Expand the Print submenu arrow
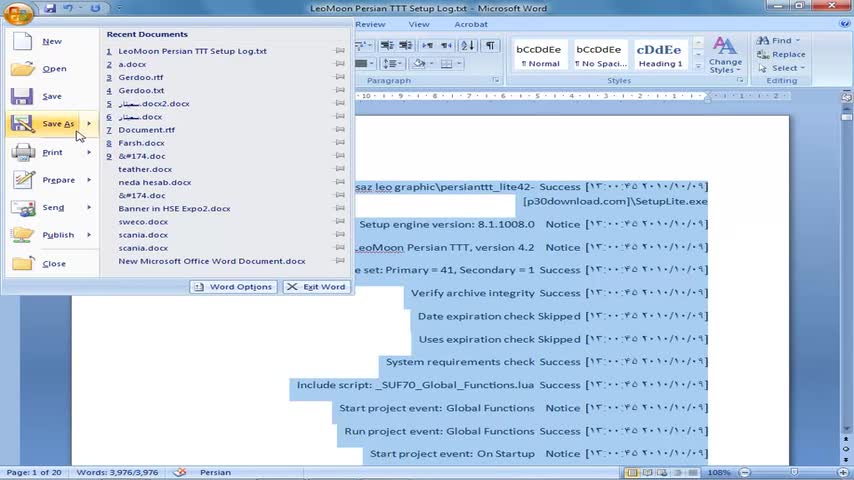 point(89,153)
